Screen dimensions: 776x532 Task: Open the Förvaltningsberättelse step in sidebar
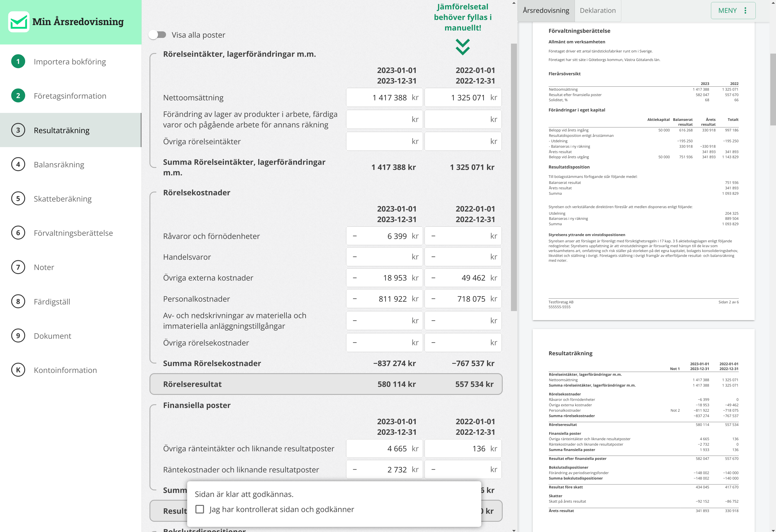73,233
